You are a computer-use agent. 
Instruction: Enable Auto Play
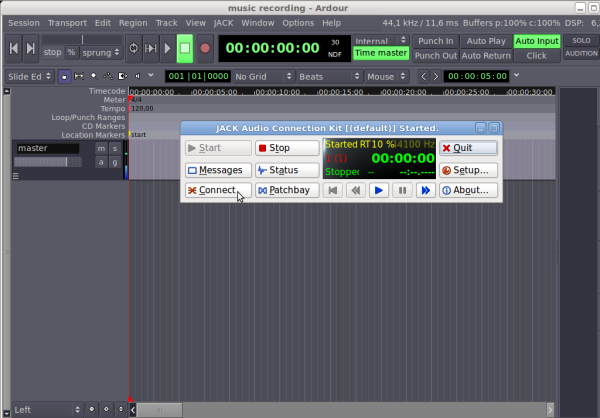[x=486, y=41]
